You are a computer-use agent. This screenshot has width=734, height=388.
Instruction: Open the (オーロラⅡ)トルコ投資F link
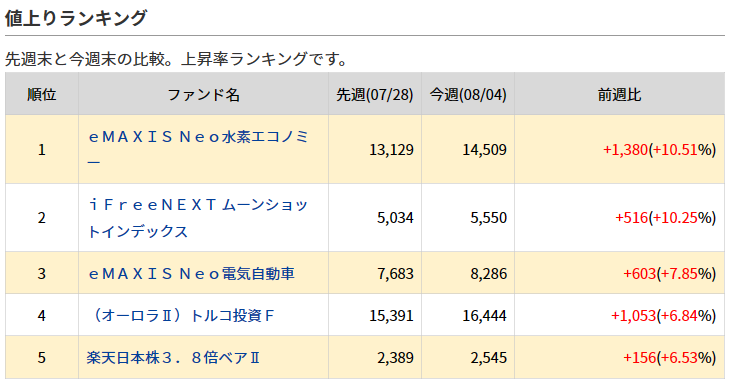[x=181, y=315]
